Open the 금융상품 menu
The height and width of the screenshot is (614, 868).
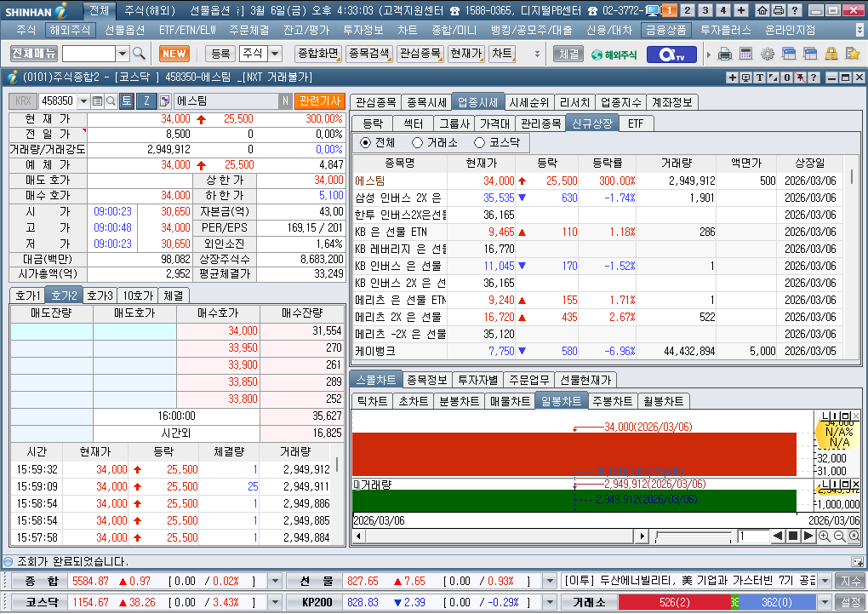point(666,30)
